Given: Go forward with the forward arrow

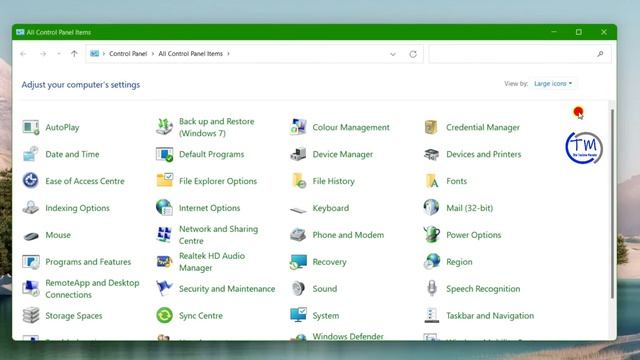Looking at the screenshot, I should click(x=43, y=54).
